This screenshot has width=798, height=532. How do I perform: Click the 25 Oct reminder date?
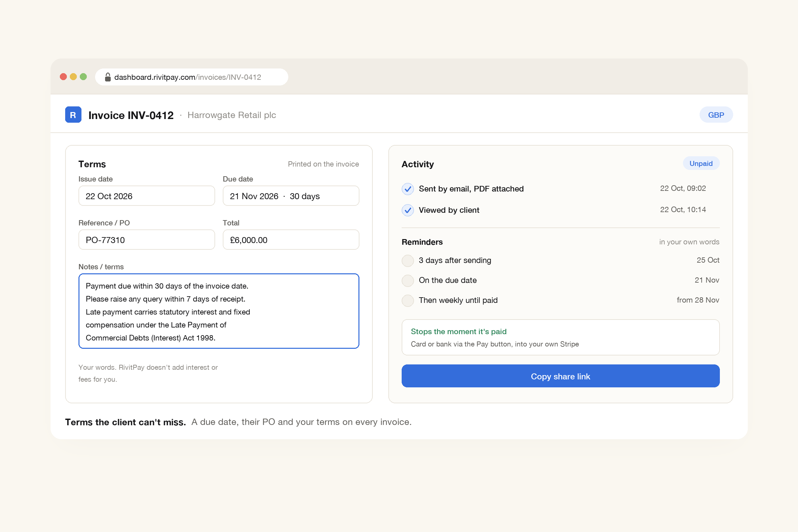point(708,260)
